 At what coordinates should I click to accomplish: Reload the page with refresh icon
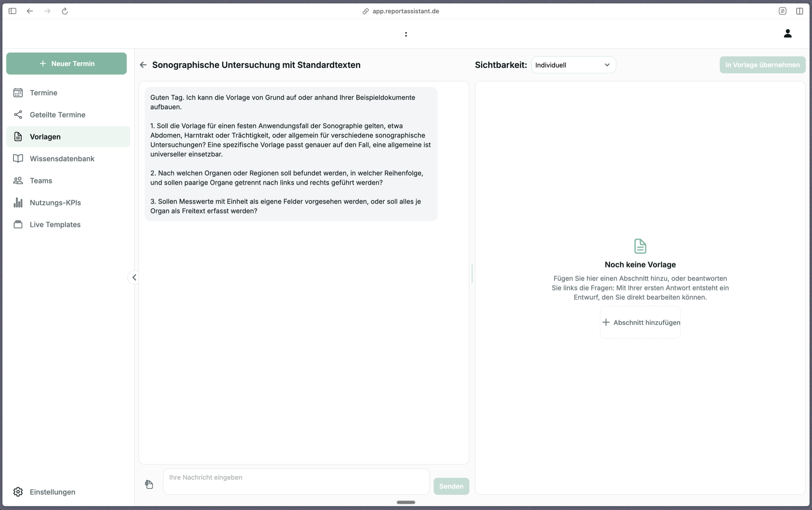(x=65, y=11)
